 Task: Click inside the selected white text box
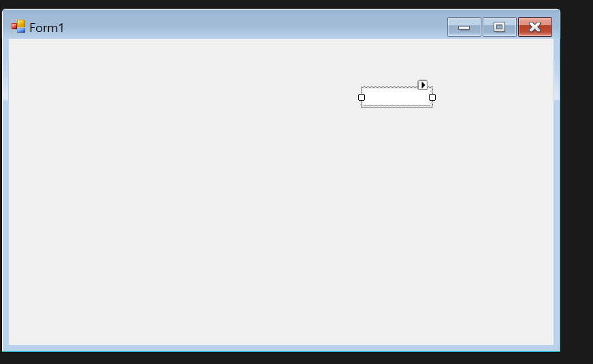click(x=397, y=97)
